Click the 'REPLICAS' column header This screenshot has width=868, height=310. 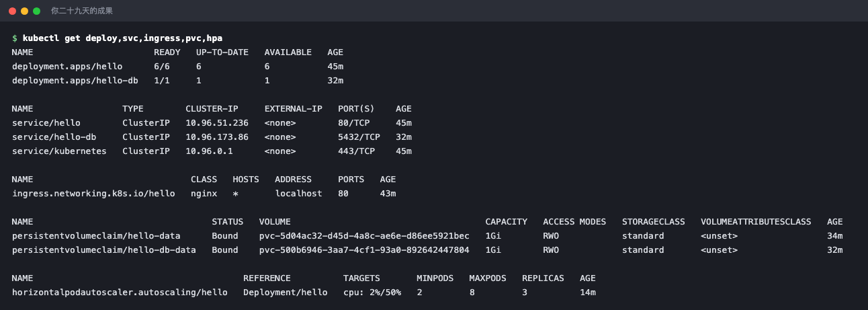543,278
